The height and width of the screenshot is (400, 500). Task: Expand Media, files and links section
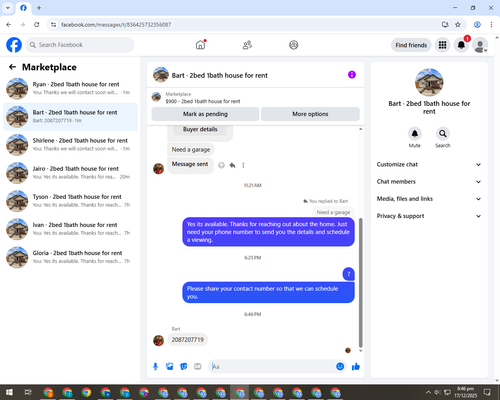click(429, 199)
